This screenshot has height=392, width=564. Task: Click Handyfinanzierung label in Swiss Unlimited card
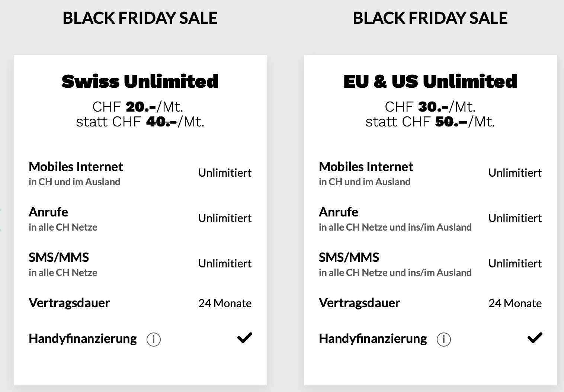click(x=83, y=339)
